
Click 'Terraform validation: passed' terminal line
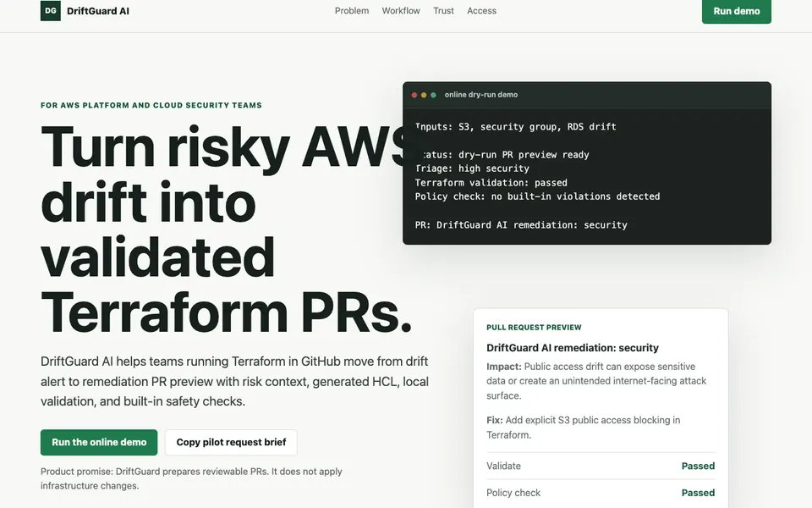[x=491, y=183]
